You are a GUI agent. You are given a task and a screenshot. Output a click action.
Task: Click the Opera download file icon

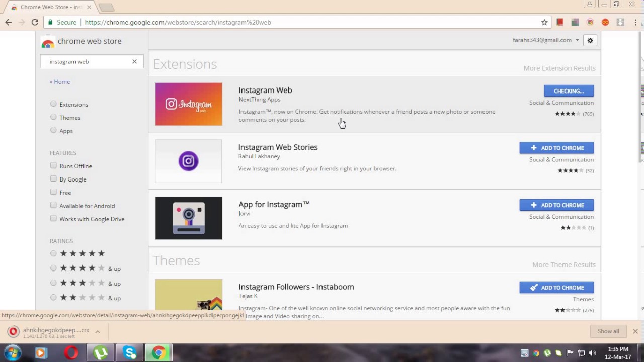coord(14,332)
